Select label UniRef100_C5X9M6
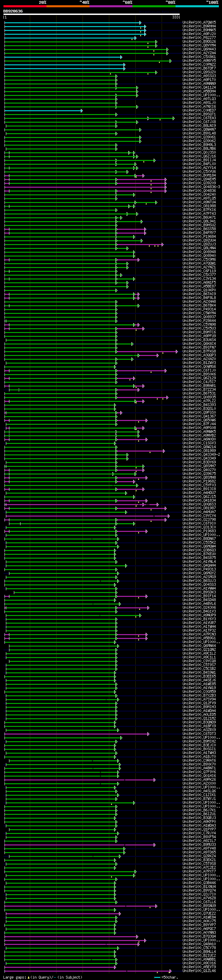Screen dimensions: 222x980 199,259
